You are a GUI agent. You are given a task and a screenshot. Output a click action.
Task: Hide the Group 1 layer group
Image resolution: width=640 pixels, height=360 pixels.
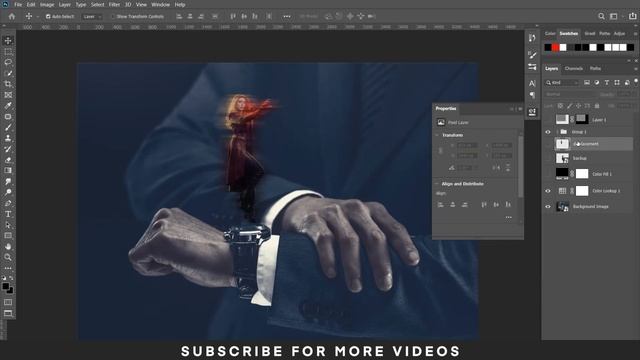(x=548, y=132)
